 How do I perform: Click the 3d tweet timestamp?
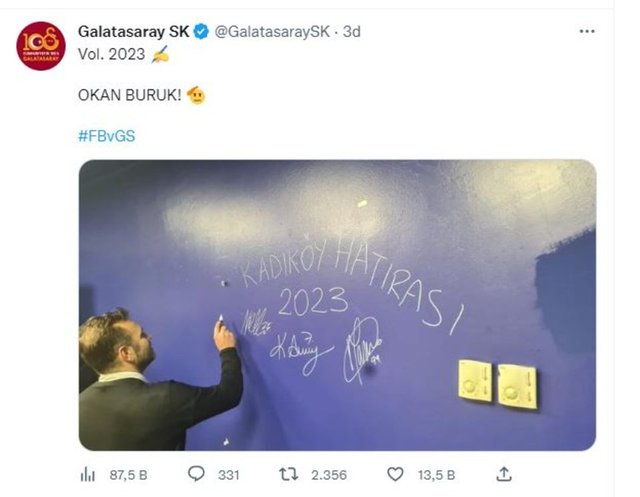tap(352, 31)
